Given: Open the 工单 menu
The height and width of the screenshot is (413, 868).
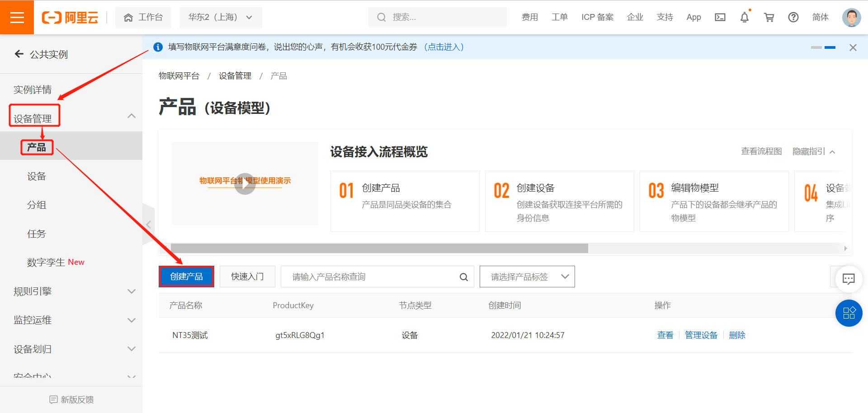Looking at the screenshot, I should 560,17.
